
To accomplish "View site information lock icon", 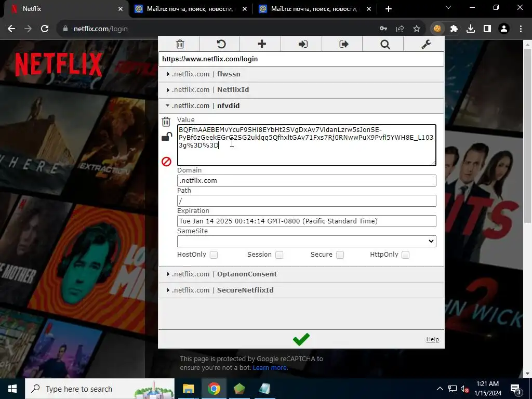I will pos(65,29).
